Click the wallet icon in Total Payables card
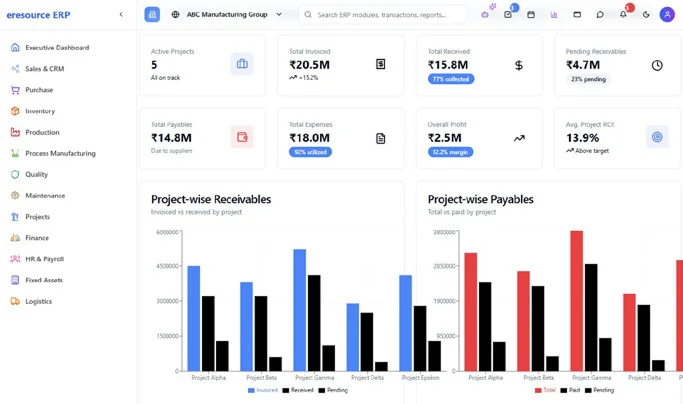This screenshot has height=404, width=683. tap(242, 137)
